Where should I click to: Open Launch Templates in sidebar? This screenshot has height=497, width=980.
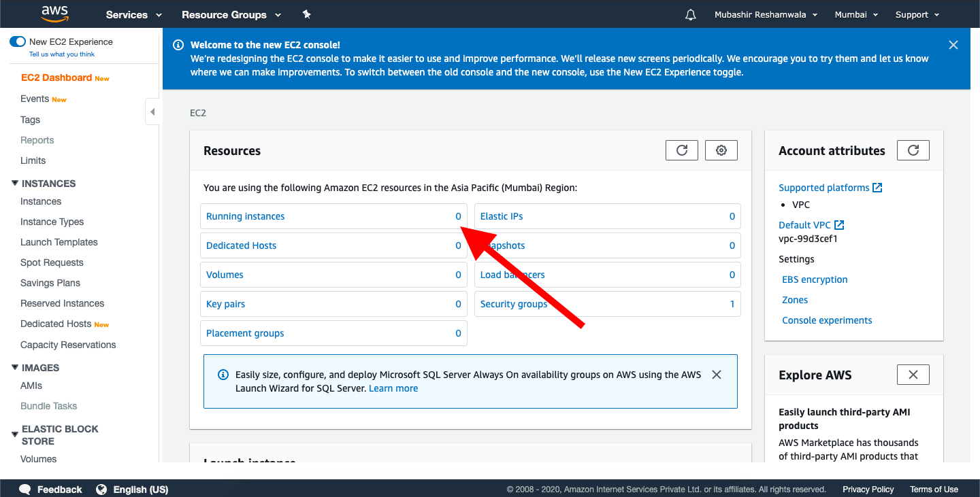59,242
